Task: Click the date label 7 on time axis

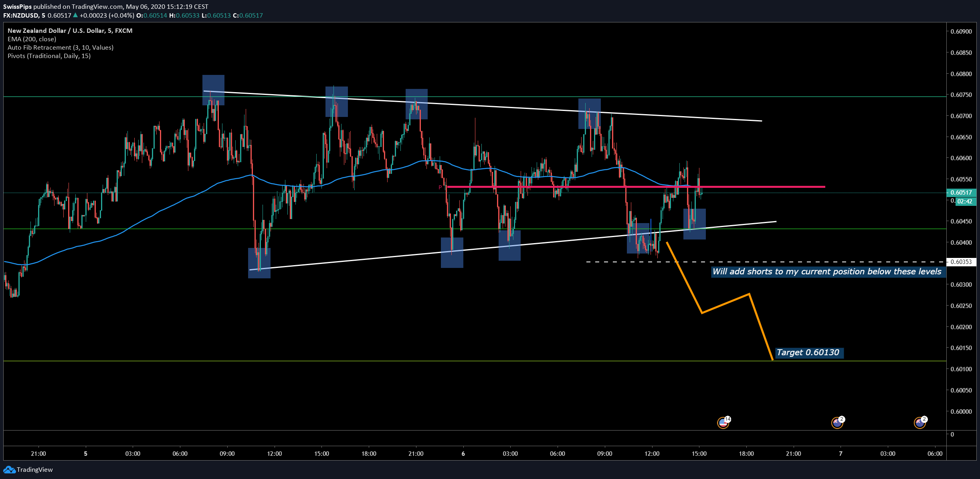Action: click(x=841, y=454)
